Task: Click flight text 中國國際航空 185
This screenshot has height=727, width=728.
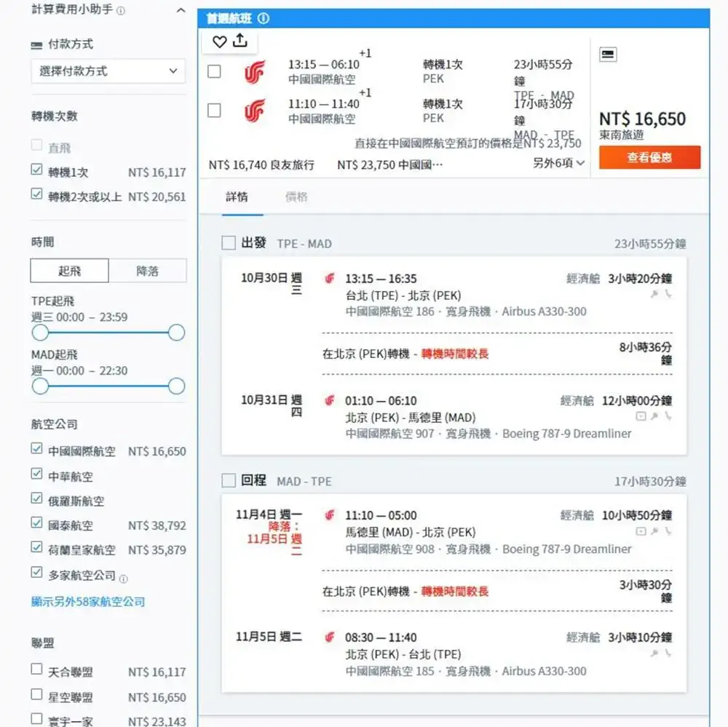Action: (x=390, y=671)
